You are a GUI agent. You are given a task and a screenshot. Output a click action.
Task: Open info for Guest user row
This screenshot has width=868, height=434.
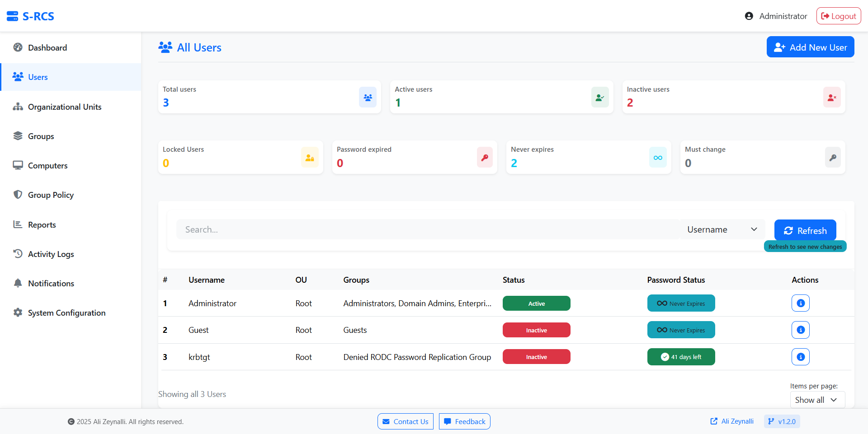801,330
